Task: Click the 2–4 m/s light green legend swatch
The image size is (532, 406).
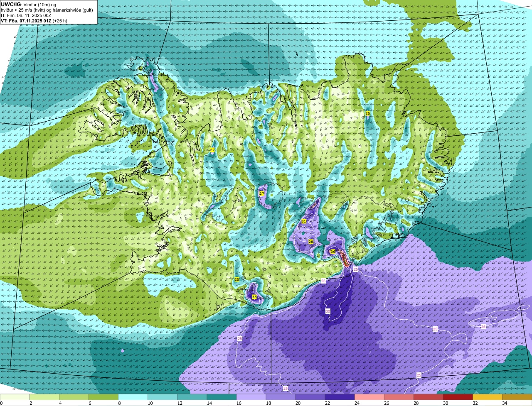Action: tap(44, 397)
